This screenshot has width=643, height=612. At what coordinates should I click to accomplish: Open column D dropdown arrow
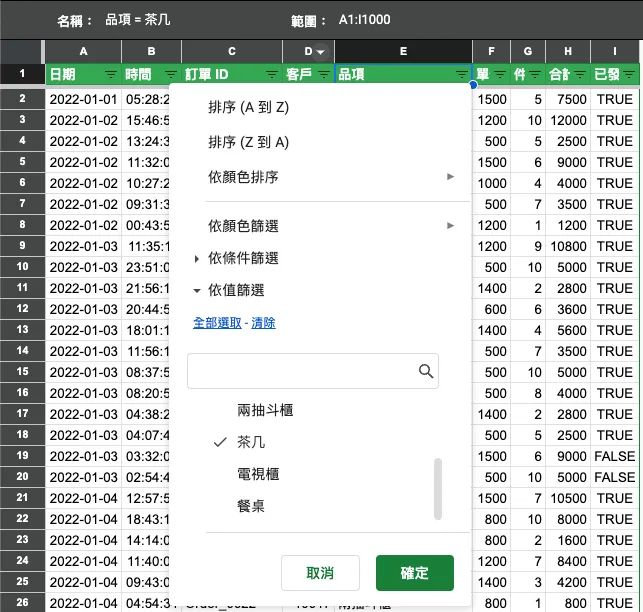[321, 52]
